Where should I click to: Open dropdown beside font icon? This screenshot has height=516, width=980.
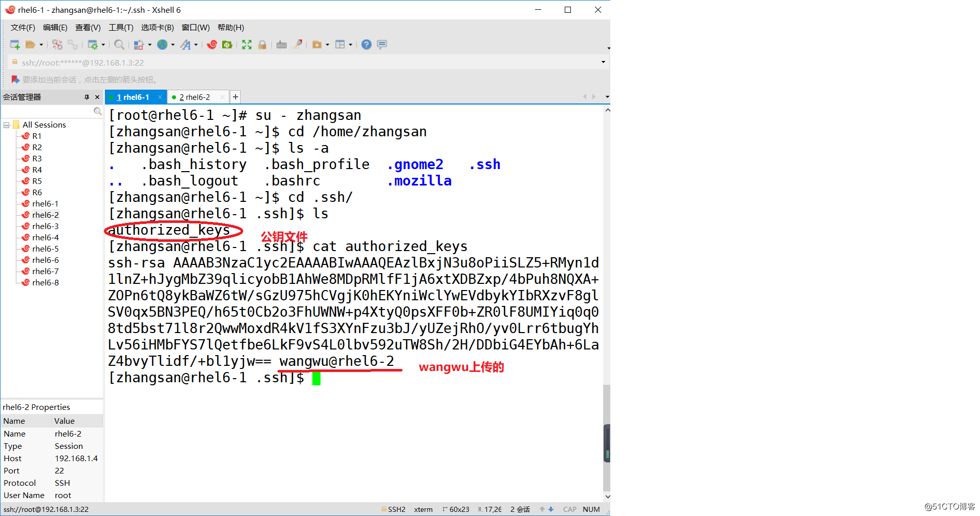196,45
